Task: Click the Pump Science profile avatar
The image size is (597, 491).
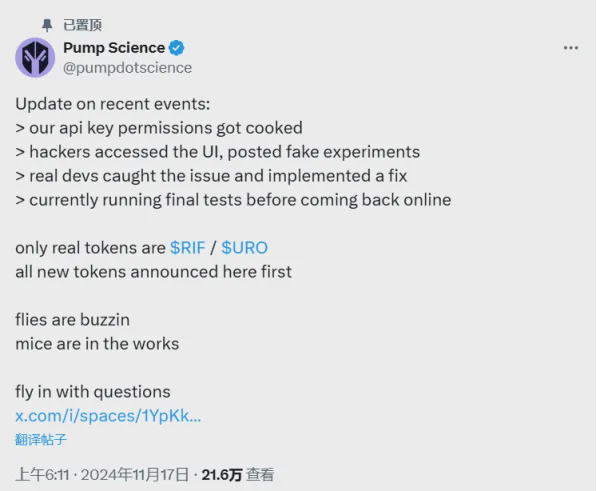Action: pos(35,57)
